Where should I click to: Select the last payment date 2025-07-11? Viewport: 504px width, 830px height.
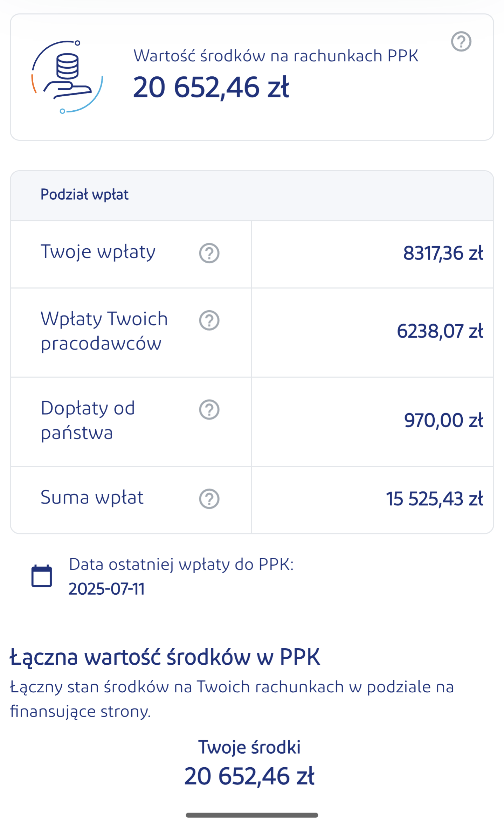point(106,589)
